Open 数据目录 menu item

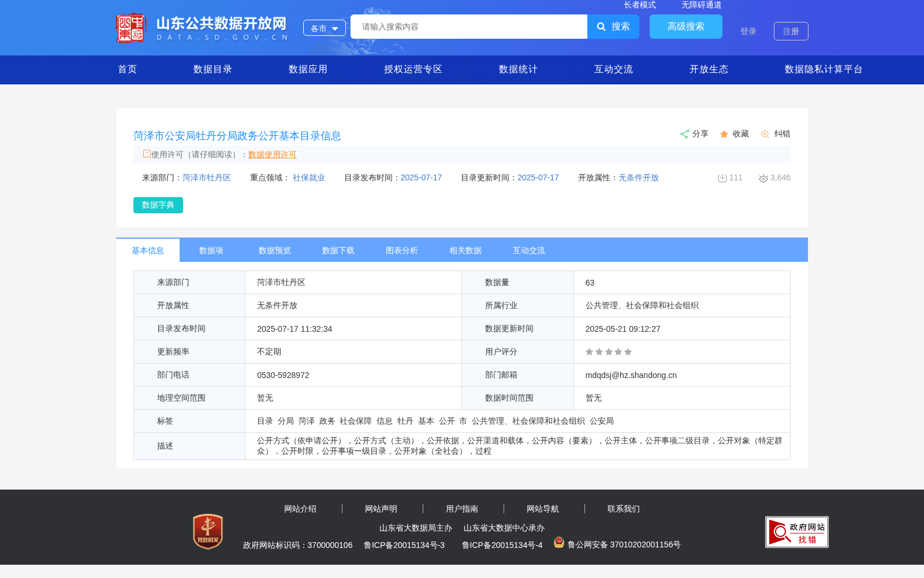click(213, 69)
